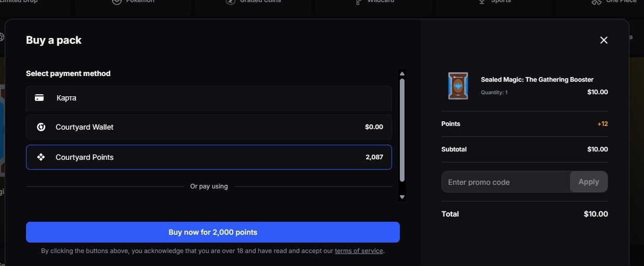644x266 pixels.
Task: Click the Graded Coins category icon
Action: tap(231, 2)
